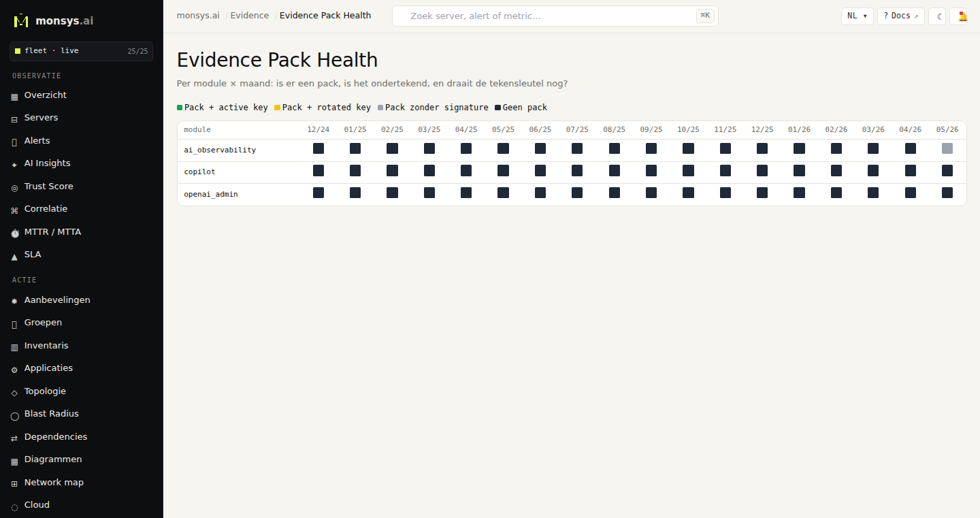Click the Inventaris sidebar icon

[14, 346]
